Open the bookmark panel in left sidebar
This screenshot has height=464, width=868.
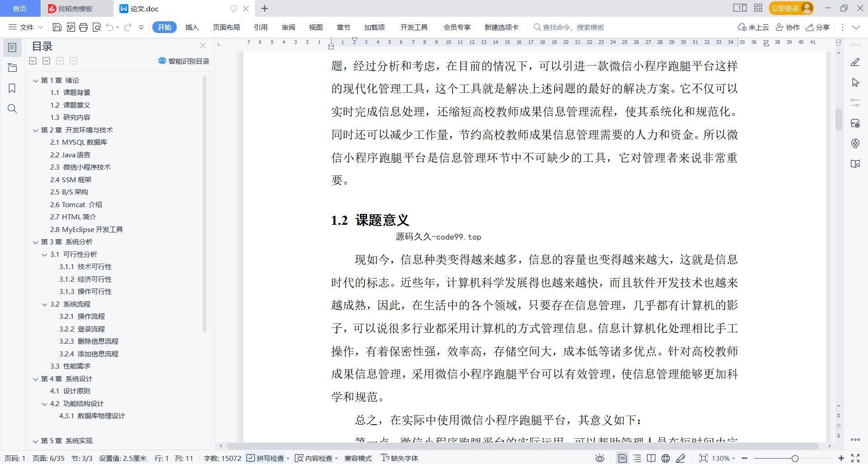(12, 88)
